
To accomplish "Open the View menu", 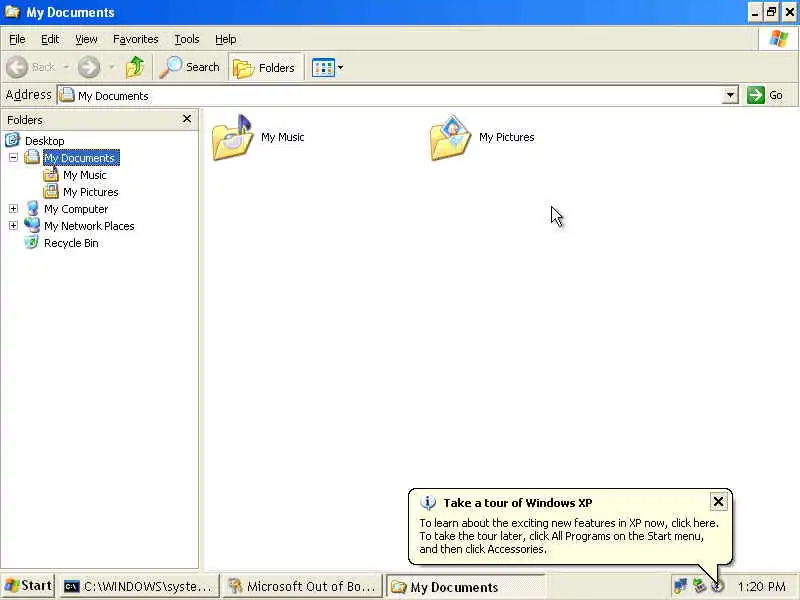I will click(x=86, y=39).
